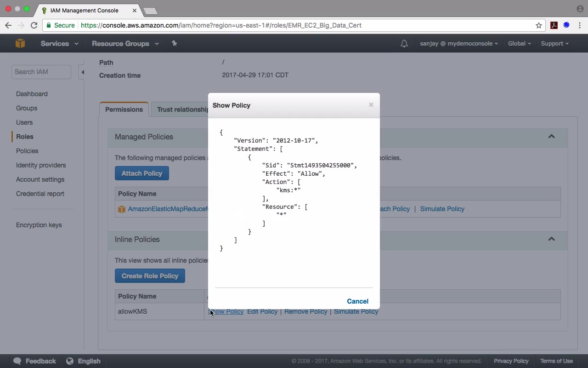The width and height of the screenshot is (588, 368).
Task: Open the Support dropdown menu
Action: (x=554, y=44)
